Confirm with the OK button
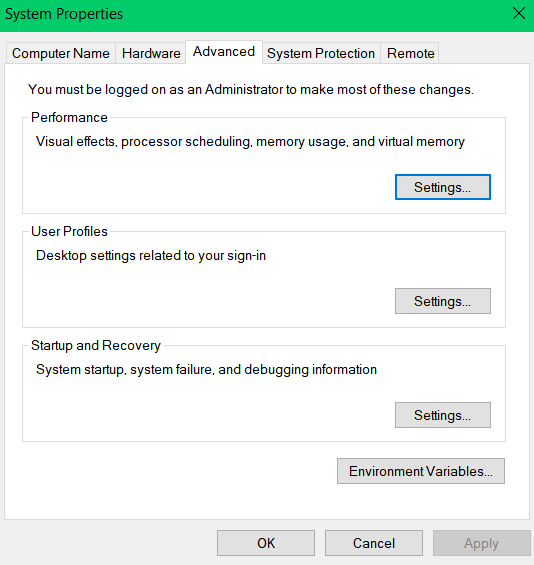Screen dimensions: 534x565 coord(266,543)
